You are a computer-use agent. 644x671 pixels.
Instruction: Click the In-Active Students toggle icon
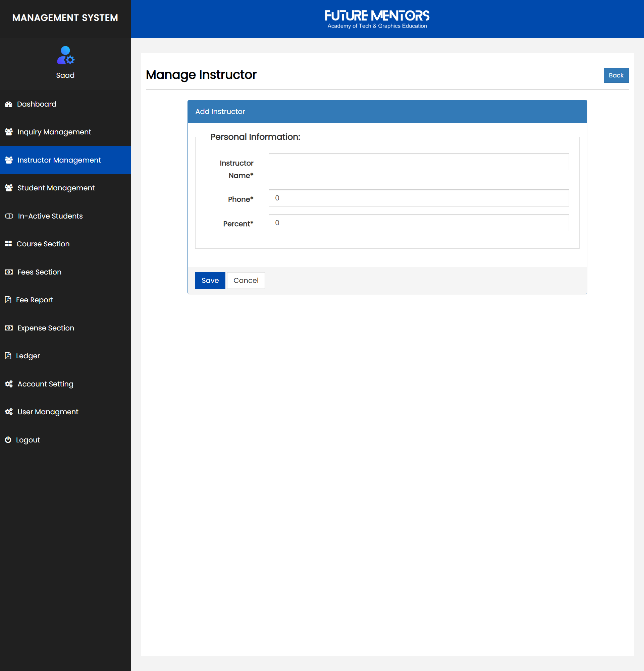(9, 216)
